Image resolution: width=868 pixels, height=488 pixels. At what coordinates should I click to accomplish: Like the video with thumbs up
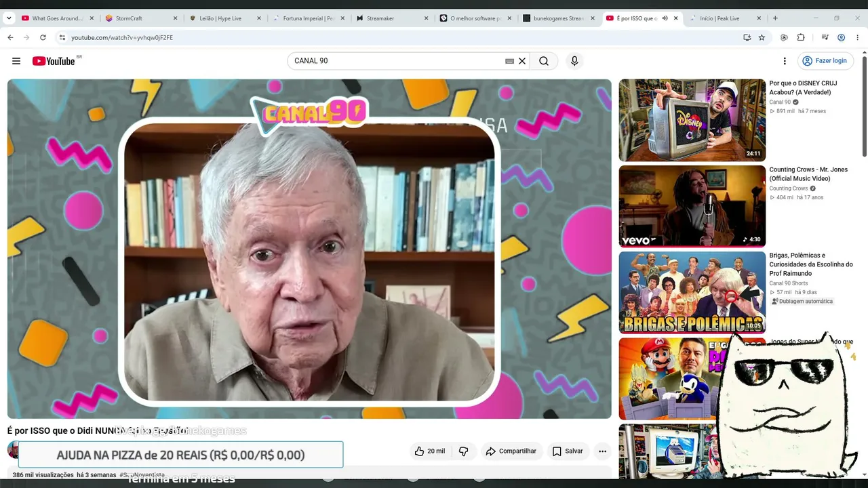point(430,451)
